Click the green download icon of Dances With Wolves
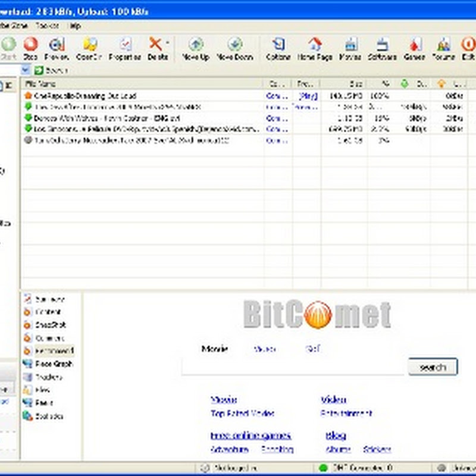Screen dimensions: 476x476 click(x=28, y=118)
